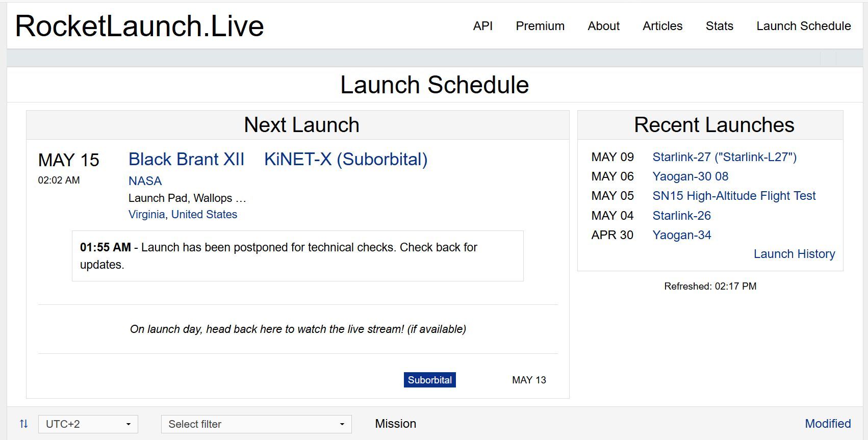Image resolution: width=868 pixels, height=440 pixels.
Task: Navigate to Articles
Action: [662, 26]
